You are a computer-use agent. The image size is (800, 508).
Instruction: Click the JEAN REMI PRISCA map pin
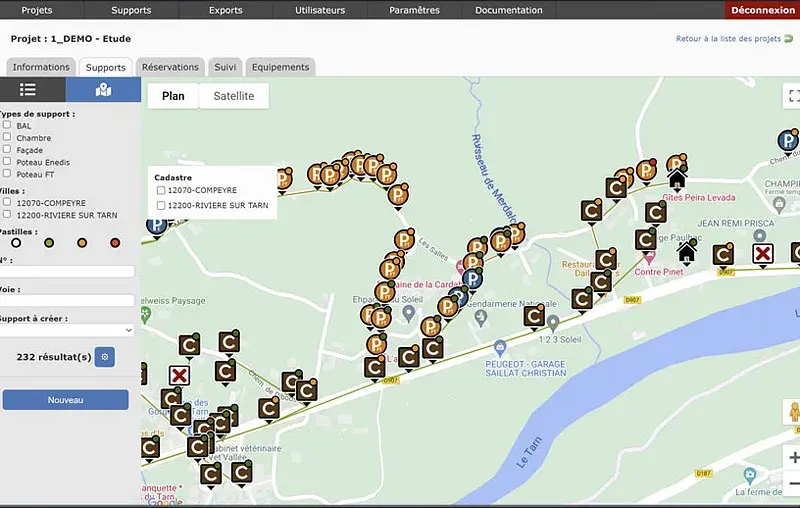pos(760,236)
